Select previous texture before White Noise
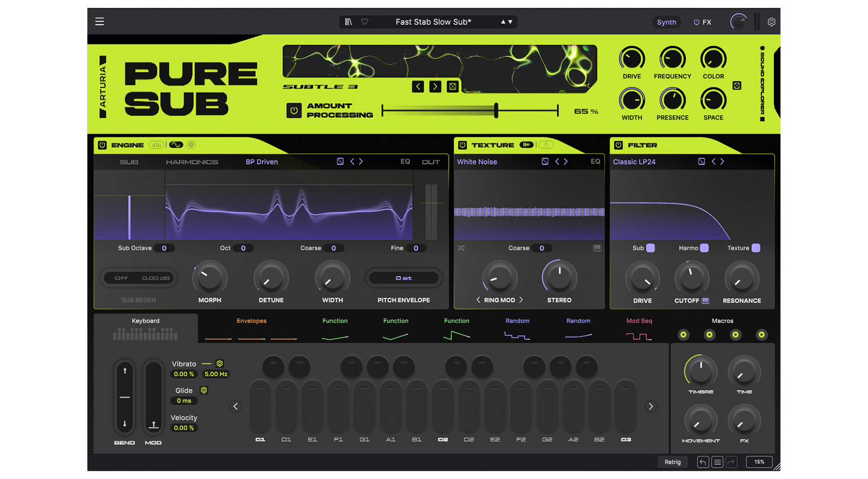Screen dimensions: 868x479 click(557, 162)
